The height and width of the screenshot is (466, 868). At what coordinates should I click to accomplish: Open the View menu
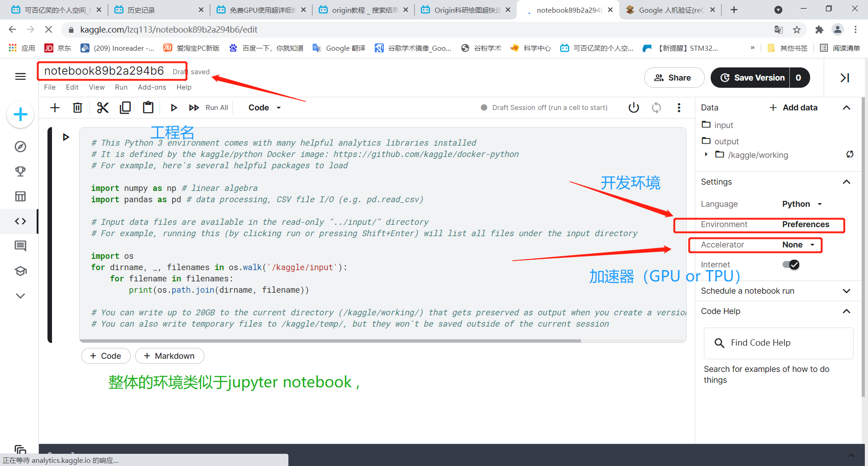[x=97, y=87]
